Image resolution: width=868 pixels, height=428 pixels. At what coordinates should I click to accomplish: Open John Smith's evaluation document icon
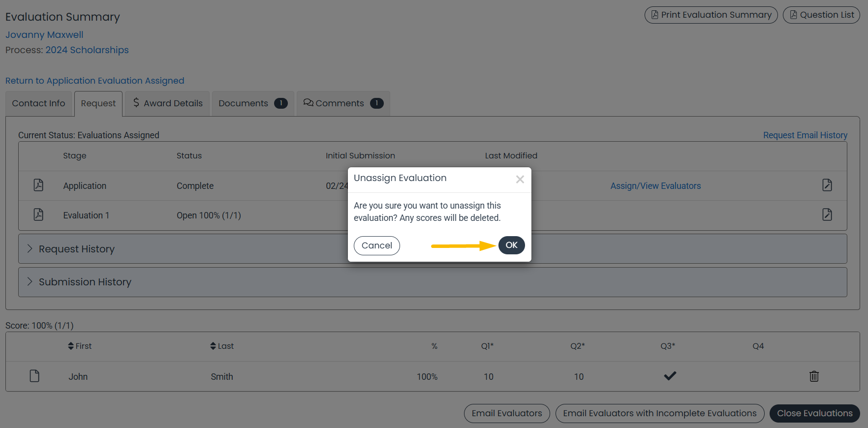coord(34,376)
